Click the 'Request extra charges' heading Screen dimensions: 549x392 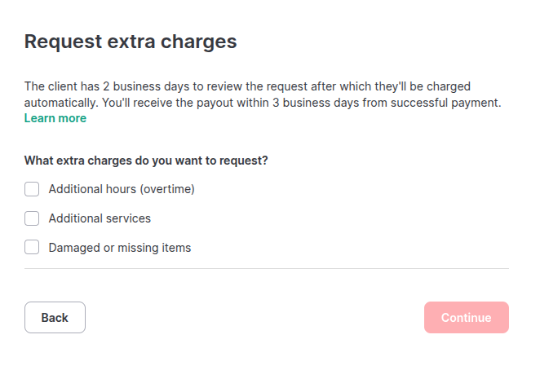coord(131,42)
